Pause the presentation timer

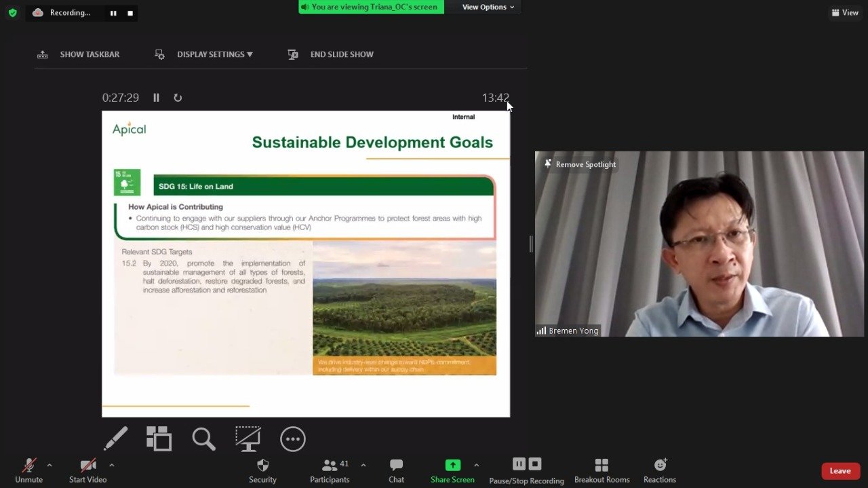tap(156, 98)
